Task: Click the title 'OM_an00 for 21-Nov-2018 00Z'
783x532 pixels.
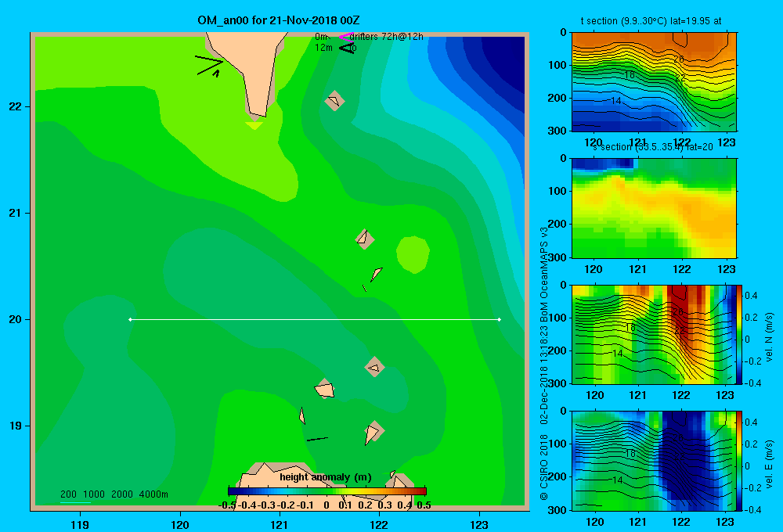Action: [x=279, y=20]
